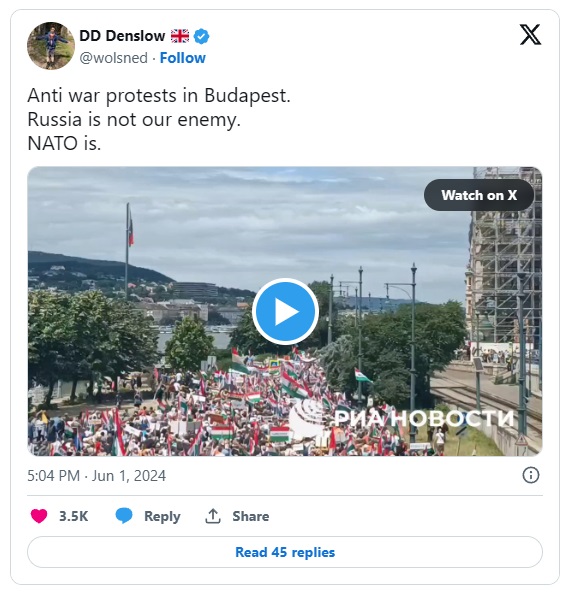569x597 pixels.
Task: Click the Reply label
Action: (162, 517)
